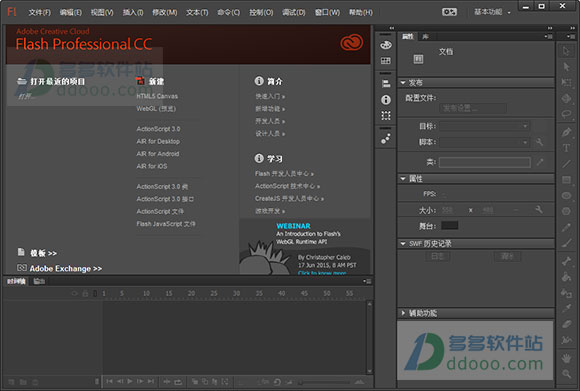Open the timeline panel options menu

[x=367, y=281]
